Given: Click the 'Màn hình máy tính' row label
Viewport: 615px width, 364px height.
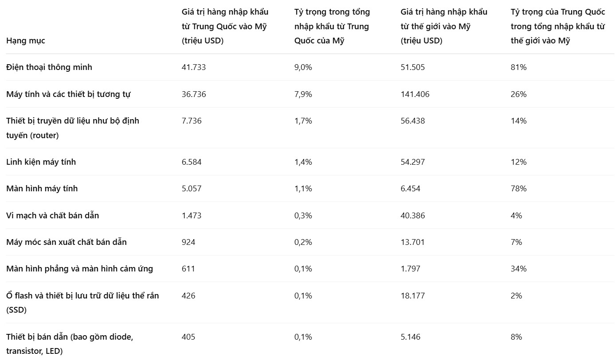Looking at the screenshot, I should tap(42, 189).
